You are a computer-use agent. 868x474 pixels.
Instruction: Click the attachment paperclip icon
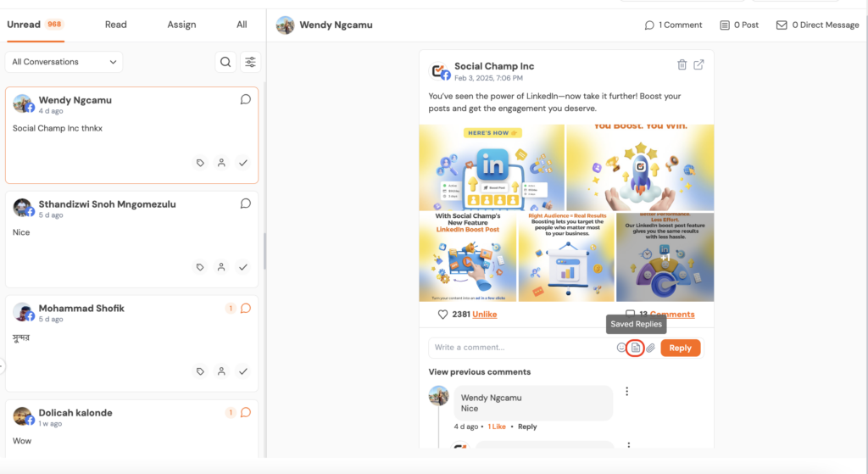point(650,348)
